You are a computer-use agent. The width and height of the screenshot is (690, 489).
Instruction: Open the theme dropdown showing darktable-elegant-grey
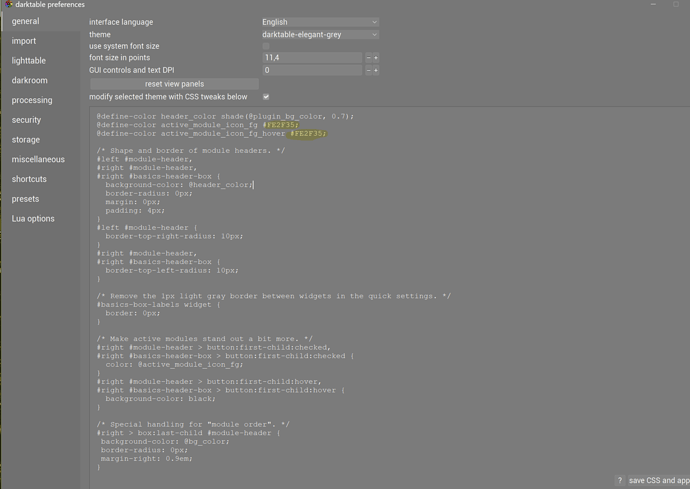319,34
